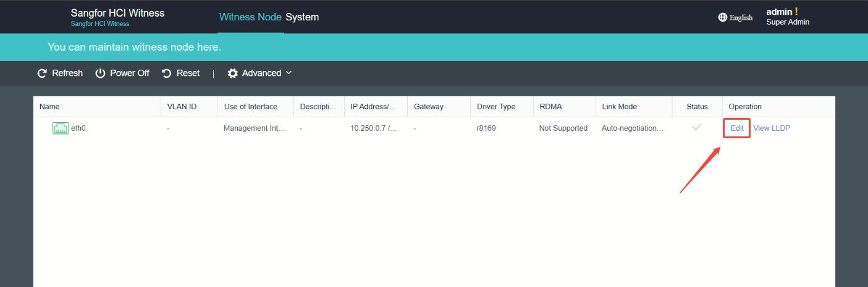The height and width of the screenshot is (287, 868).
Task: Switch to the Witness Node tab
Action: point(250,17)
